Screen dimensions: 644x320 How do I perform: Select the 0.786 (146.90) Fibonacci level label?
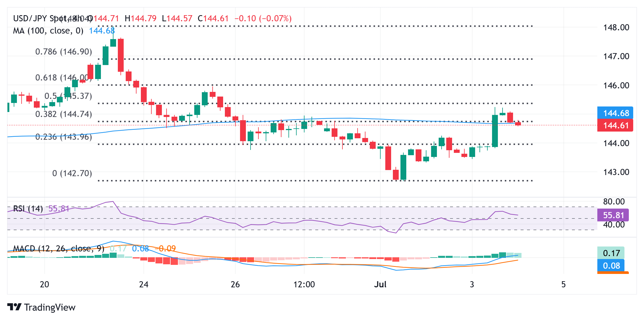coord(64,52)
